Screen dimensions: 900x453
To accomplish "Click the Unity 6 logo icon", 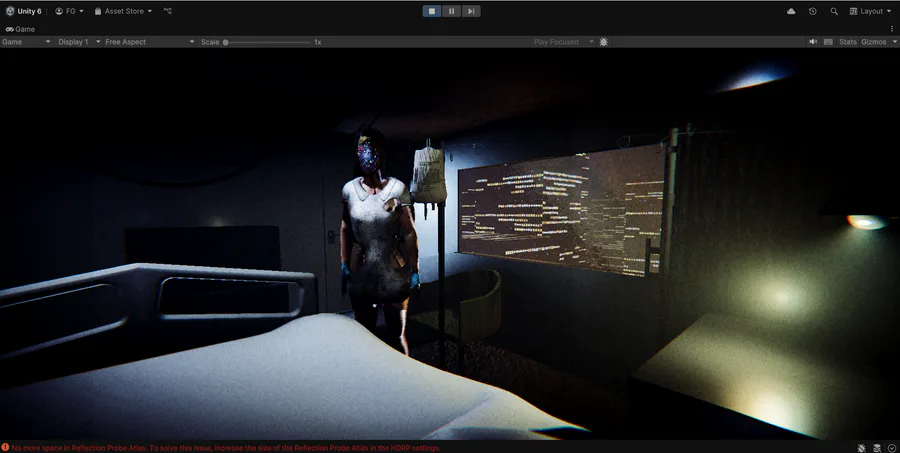I will [10, 11].
